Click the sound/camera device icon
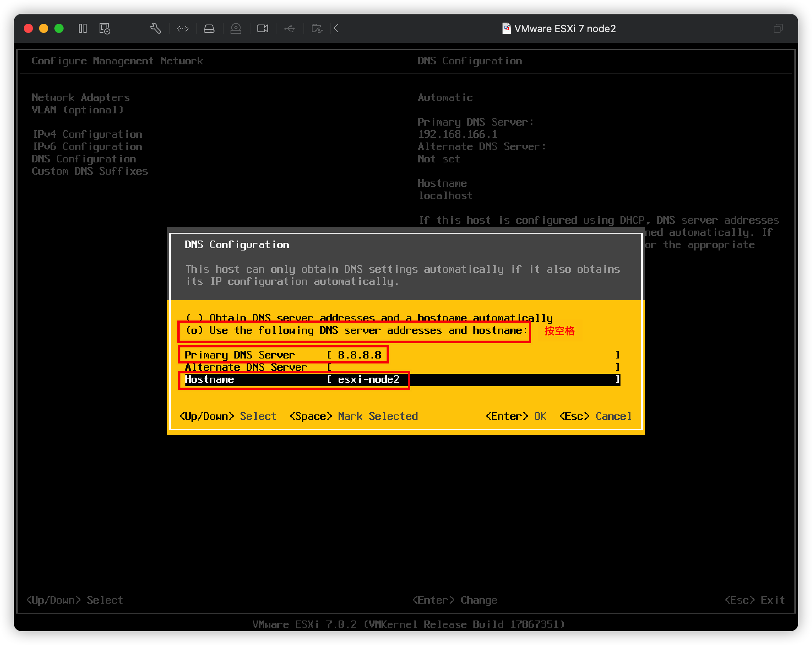This screenshot has height=645, width=812. (236, 28)
